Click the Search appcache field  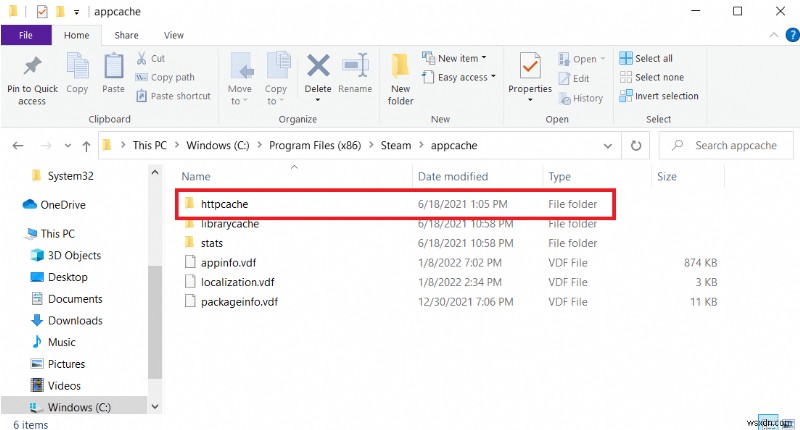click(726, 145)
